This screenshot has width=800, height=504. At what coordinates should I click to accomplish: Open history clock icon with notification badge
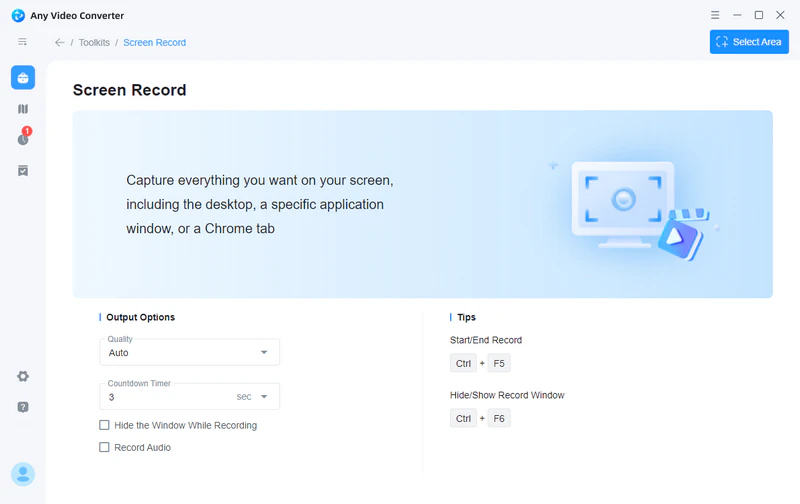pyautogui.click(x=23, y=139)
